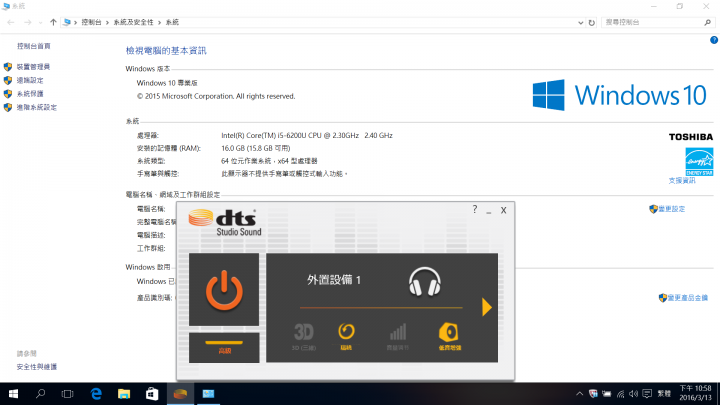The image size is (720, 405).
Task: Click the headphones device icon in DTS
Action: [425, 281]
